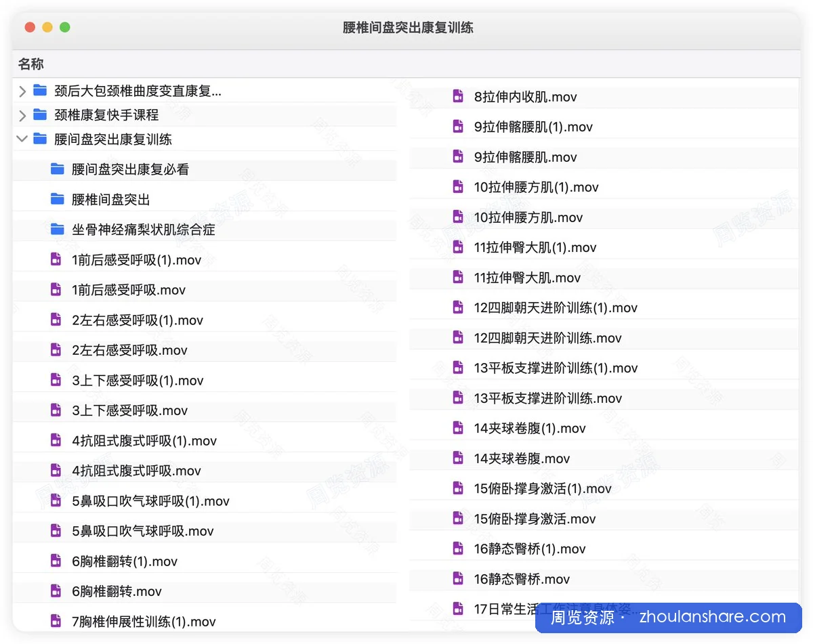Select file name 12四脚朝天进阶训练(1).mov
This screenshot has width=813, height=644.
tap(556, 307)
